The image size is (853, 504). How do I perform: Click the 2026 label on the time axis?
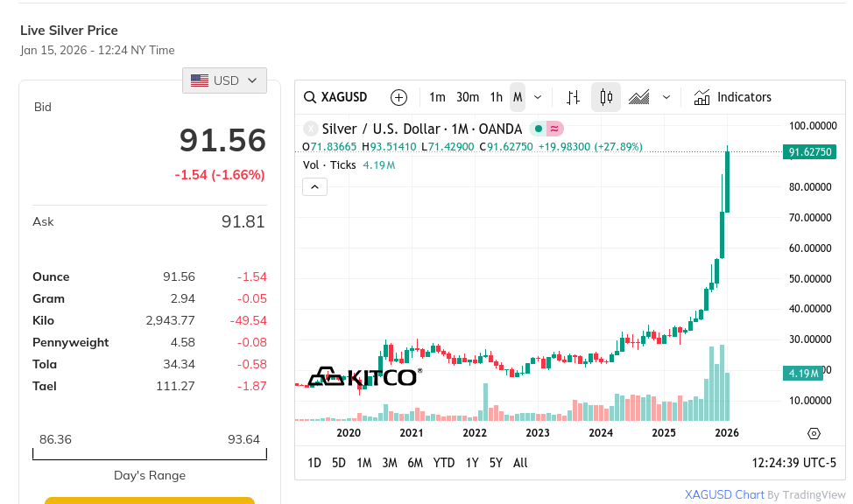click(727, 433)
